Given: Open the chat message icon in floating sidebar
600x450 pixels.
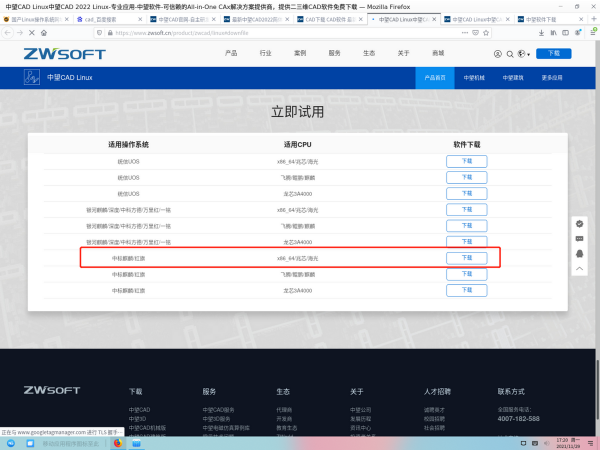Looking at the screenshot, I should point(579,239).
